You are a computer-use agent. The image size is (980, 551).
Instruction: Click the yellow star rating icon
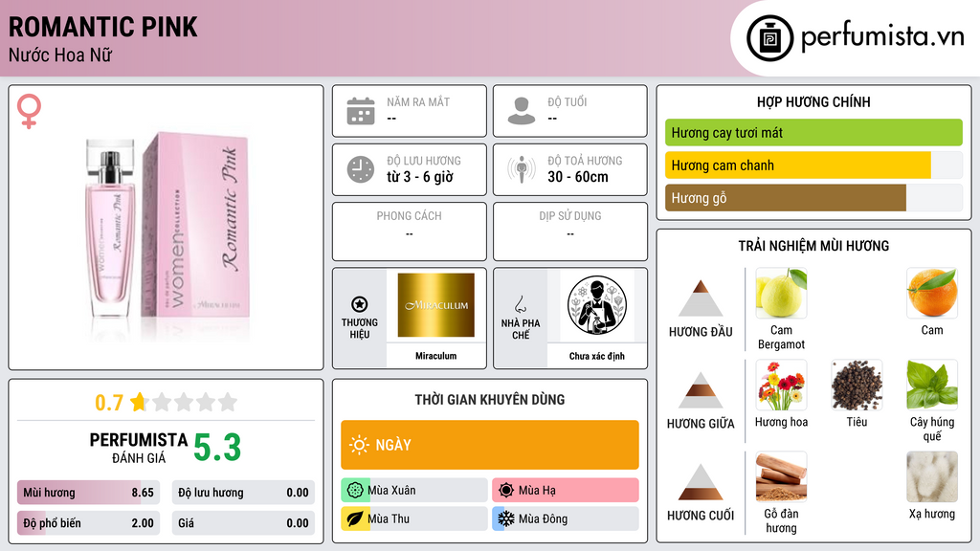click(139, 402)
